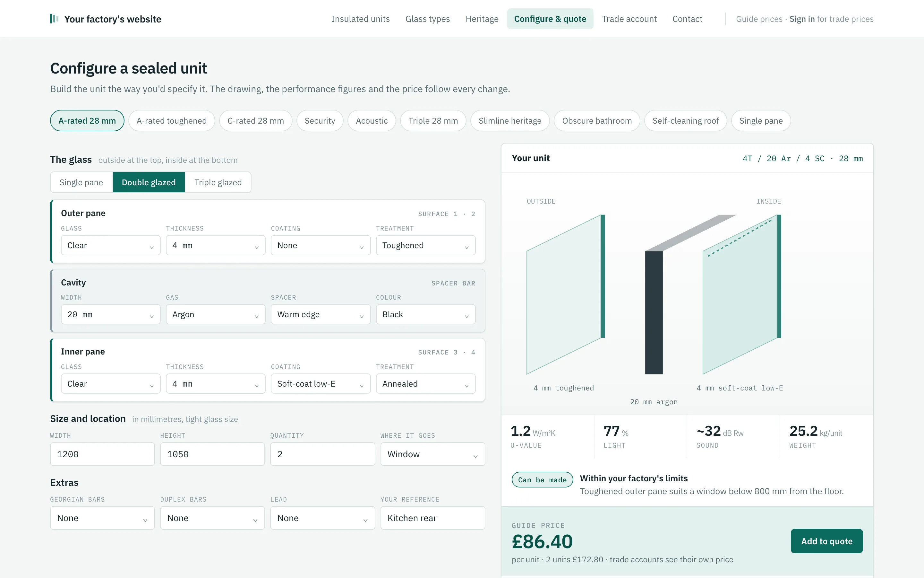Open the Trade account nav item

pos(629,19)
